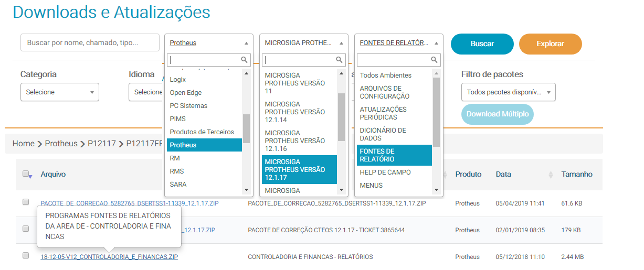
Task: Select Todos Ambientes option
Action: tap(394, 75)
